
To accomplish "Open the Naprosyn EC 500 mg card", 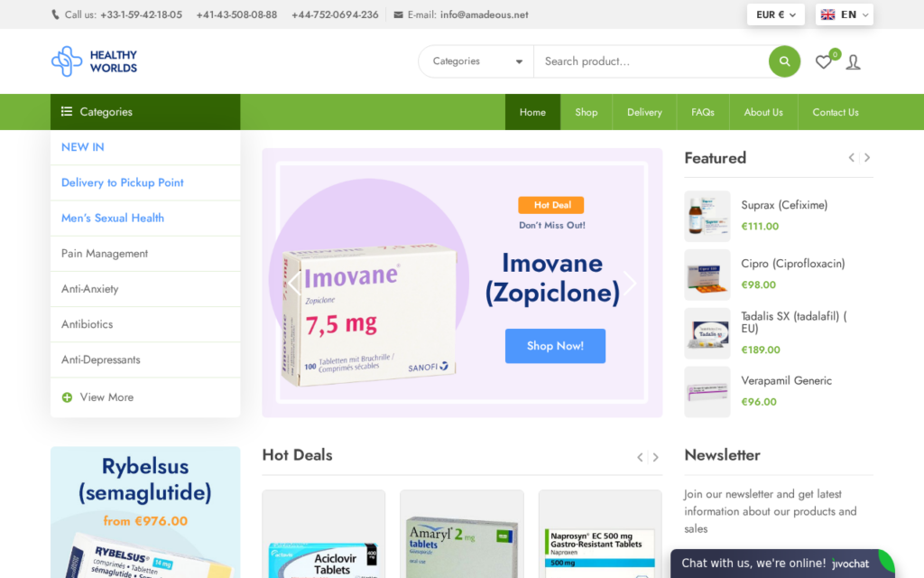I will [x=600, y=534].
